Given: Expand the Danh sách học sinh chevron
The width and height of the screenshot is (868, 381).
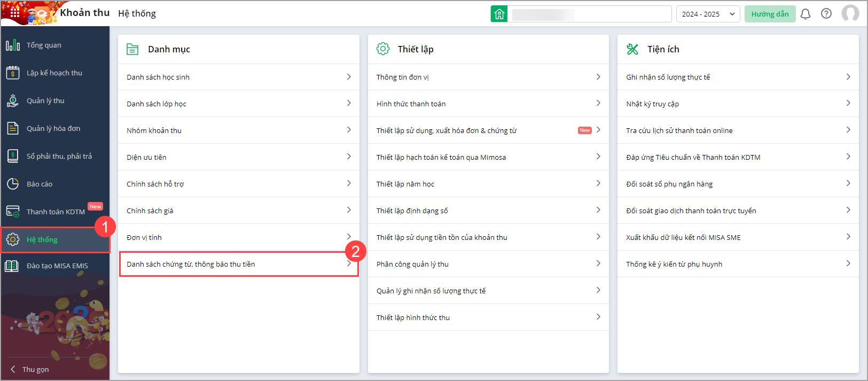Looking at the screenshot, I should [x=349, y=77].
